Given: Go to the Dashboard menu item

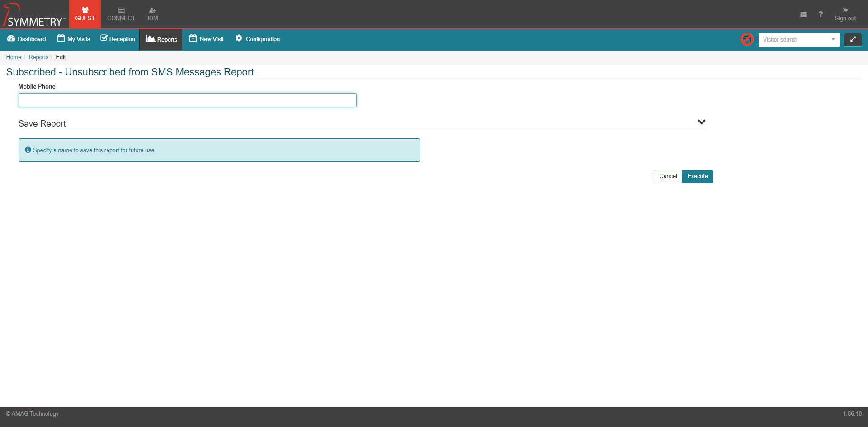Looking at the screenshot, I should 27,39.
